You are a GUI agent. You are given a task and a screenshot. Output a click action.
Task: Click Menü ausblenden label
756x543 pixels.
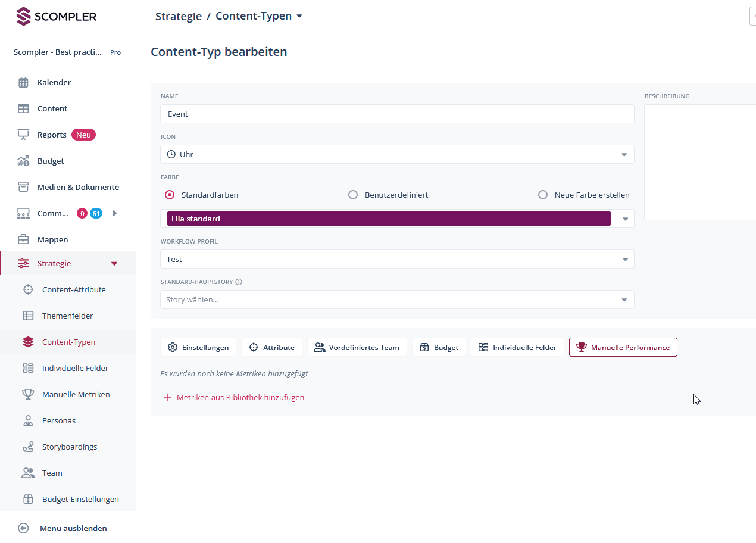click(x=73, y=528)
